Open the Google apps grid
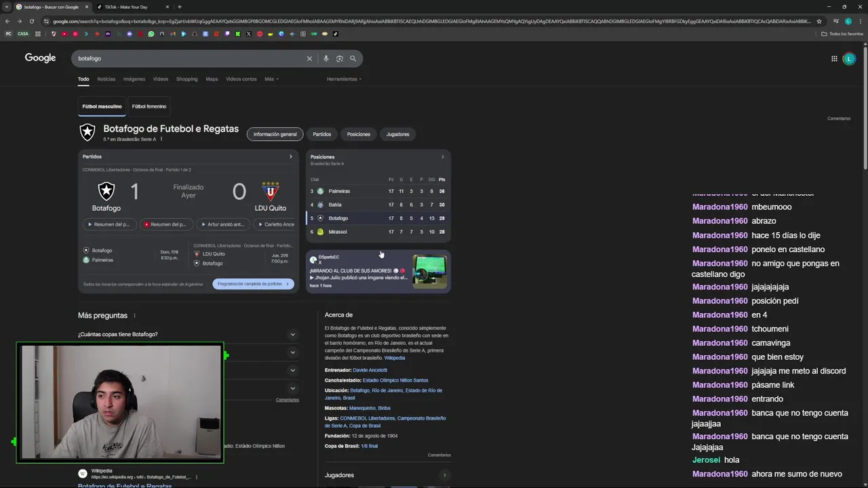Viewport: 868px width, 488px height. point(834,58)
